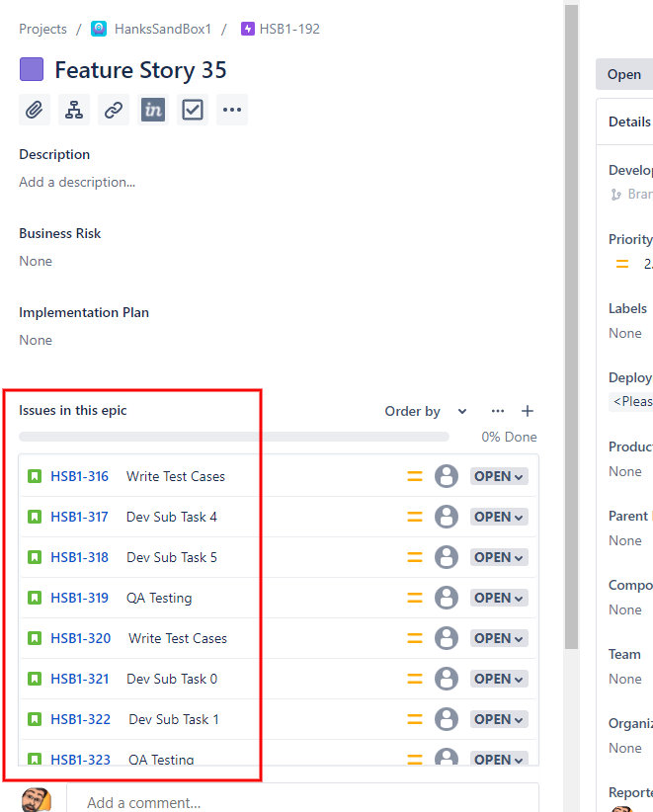Viewport: 653px width, 812px height.
Task: Click the plus icon to add an issue to the epic
Action: coord(528,411)
